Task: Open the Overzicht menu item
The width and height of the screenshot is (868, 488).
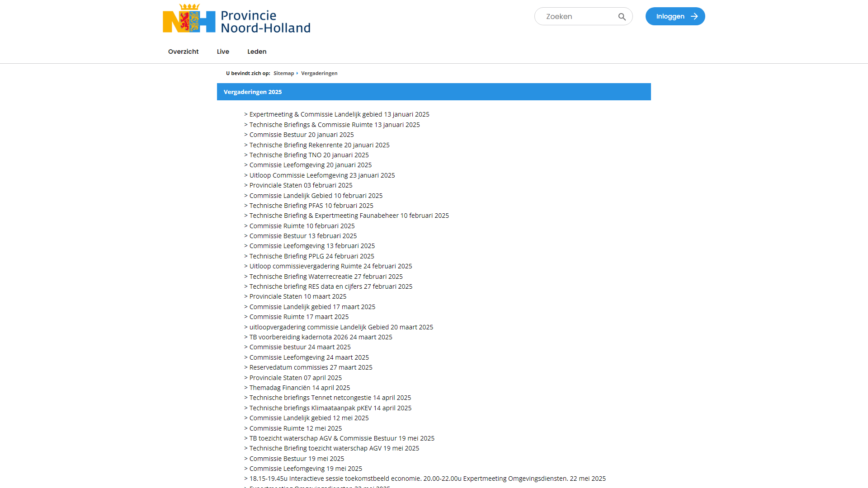Action: point(183,52)
